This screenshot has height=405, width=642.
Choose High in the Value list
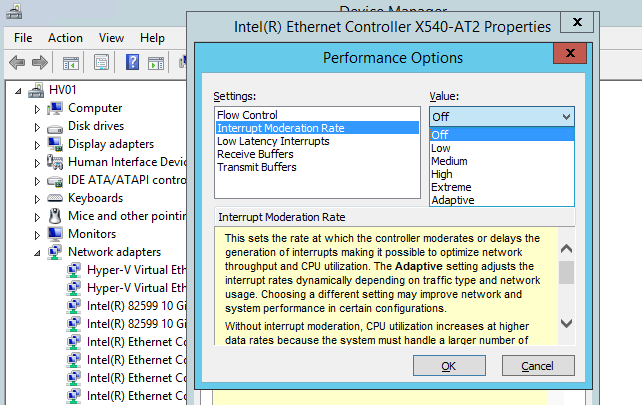tap(502, 174)
